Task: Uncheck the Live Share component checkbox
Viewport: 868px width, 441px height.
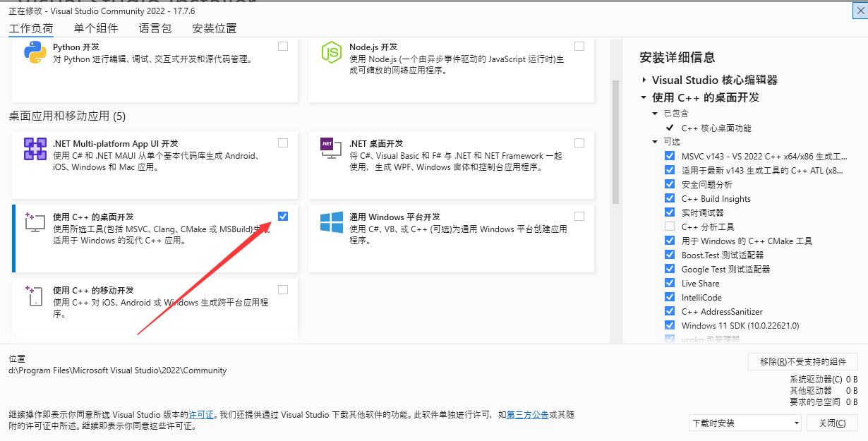Action: (x=670, y=283)
